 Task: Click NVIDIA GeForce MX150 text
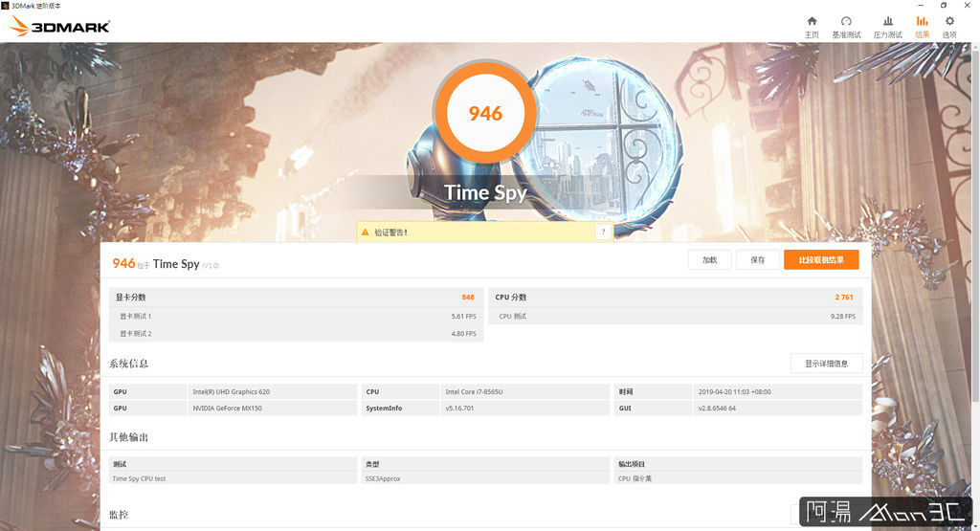pos(227,408)
